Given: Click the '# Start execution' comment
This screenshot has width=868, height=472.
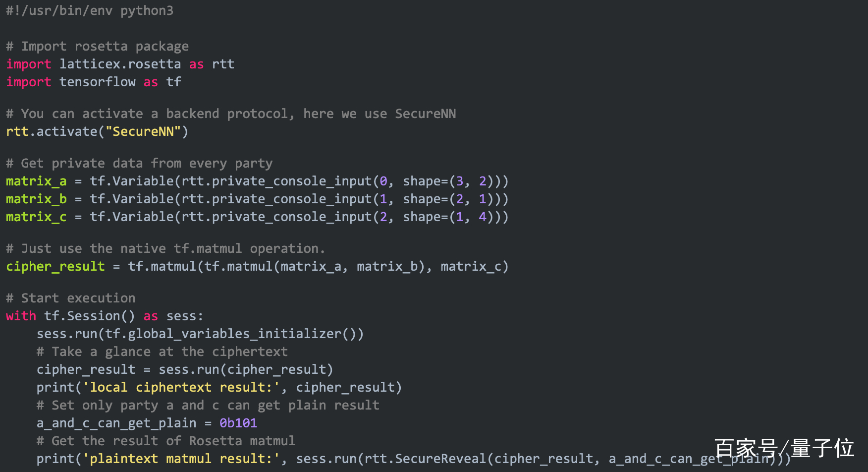Looking at the screenshot, I should click(x=71, y=298).
